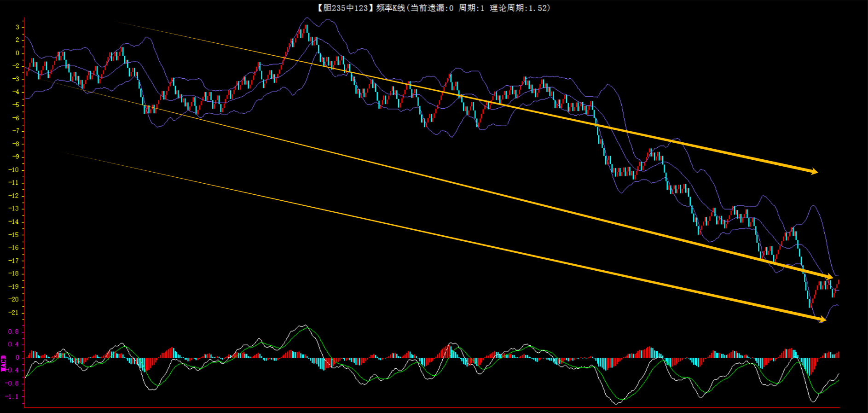Viewport: 868px width, 413px height.
Task: Click the 频率K线 title text
Action: point(390,8)
